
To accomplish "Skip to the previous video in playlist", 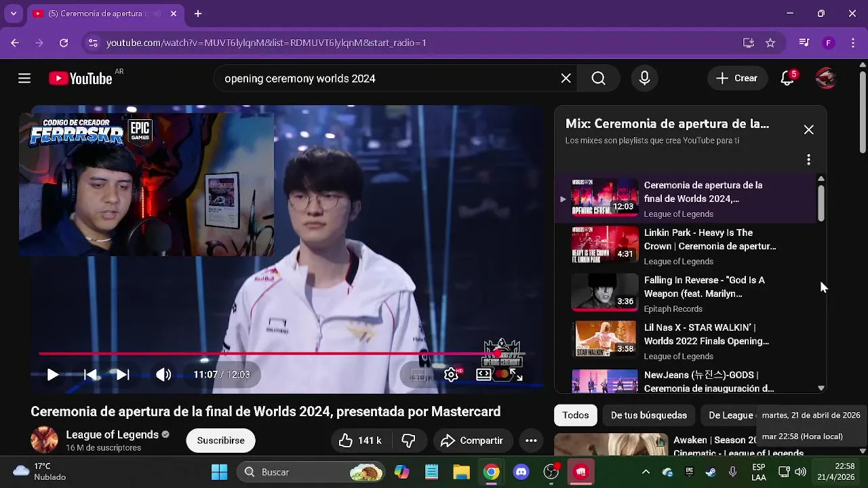I will [x=90, y=375].
